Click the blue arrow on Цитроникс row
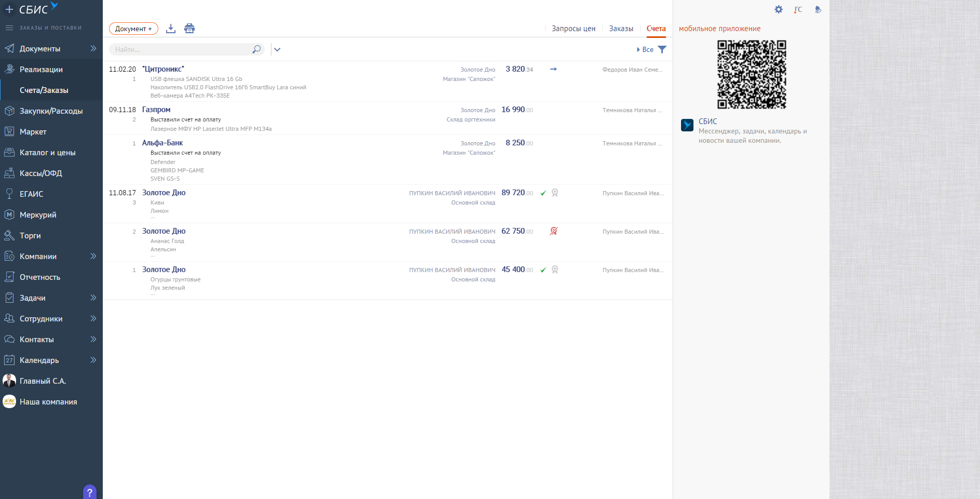This screenshot has width=980, height=499. 553,69
